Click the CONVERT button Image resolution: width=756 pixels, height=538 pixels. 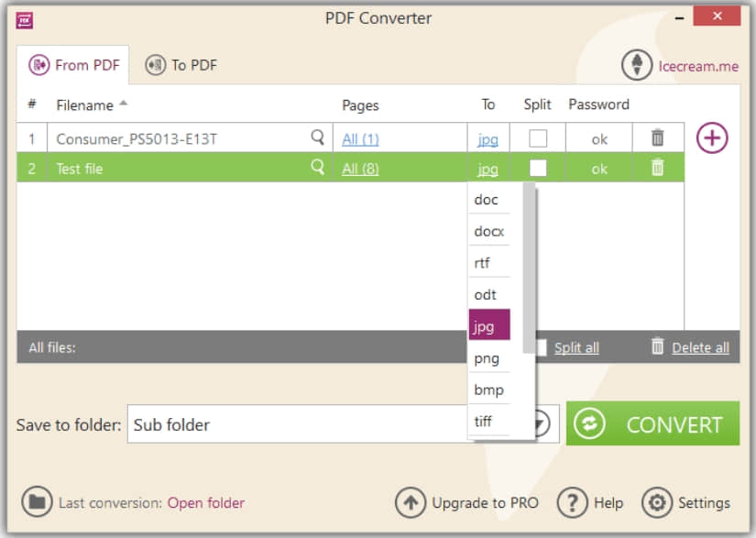click(x=652, y=423)
